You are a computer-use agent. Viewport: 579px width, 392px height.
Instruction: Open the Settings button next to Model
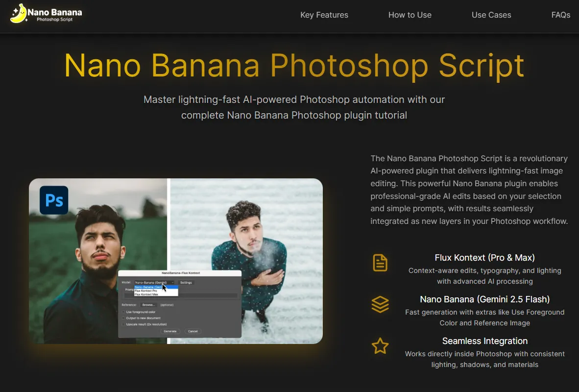186,283
